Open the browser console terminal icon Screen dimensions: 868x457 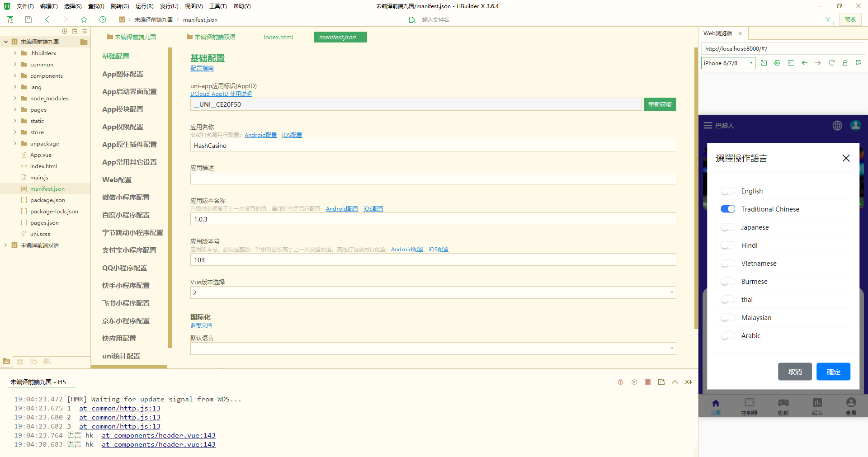pyautogui.click(x=791, y=63)
